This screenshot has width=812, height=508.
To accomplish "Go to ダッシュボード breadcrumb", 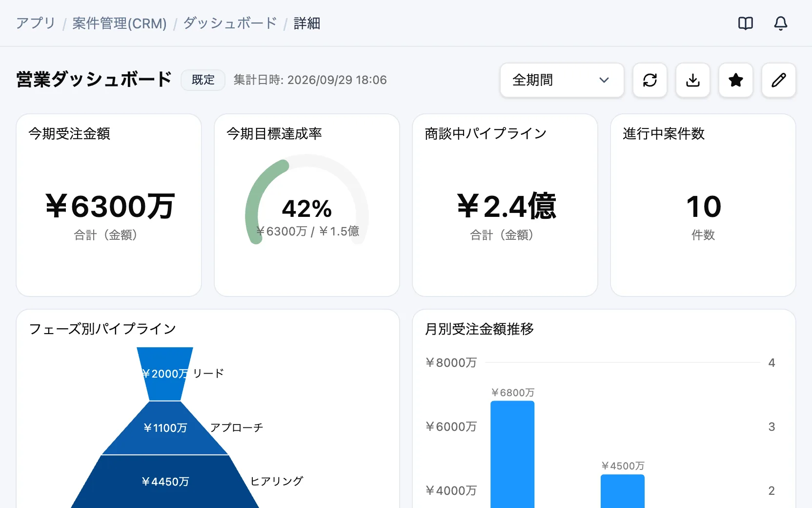I will pos(230,23).
